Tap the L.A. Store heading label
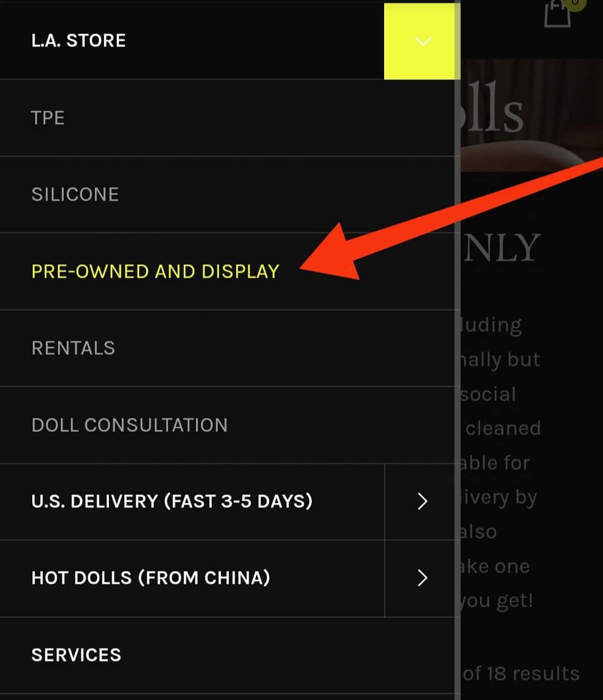Image resolution: width=603 pixels, height=700 pixels. 79,41
